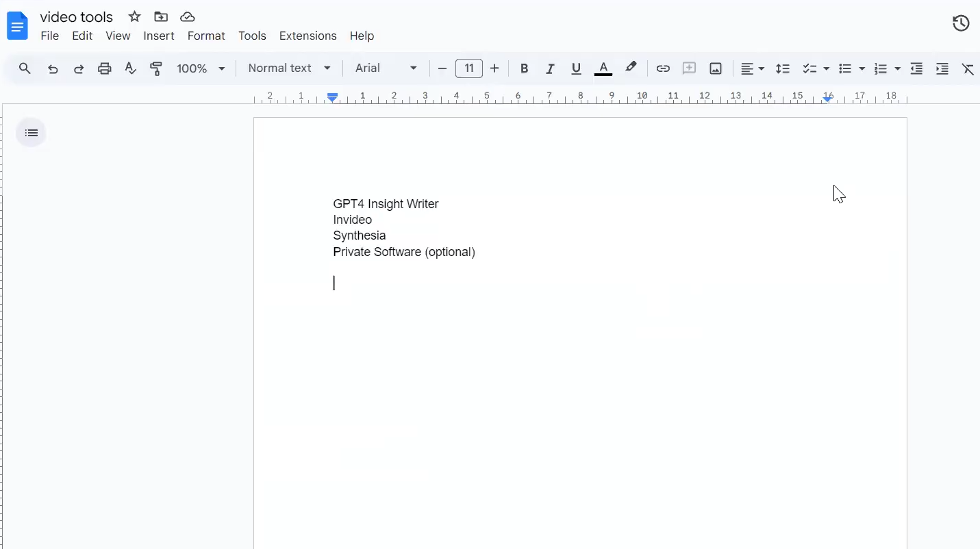Screen dimensions: 980x549
Task: Increase font size with plus button
Action: (x=494, y=68)
